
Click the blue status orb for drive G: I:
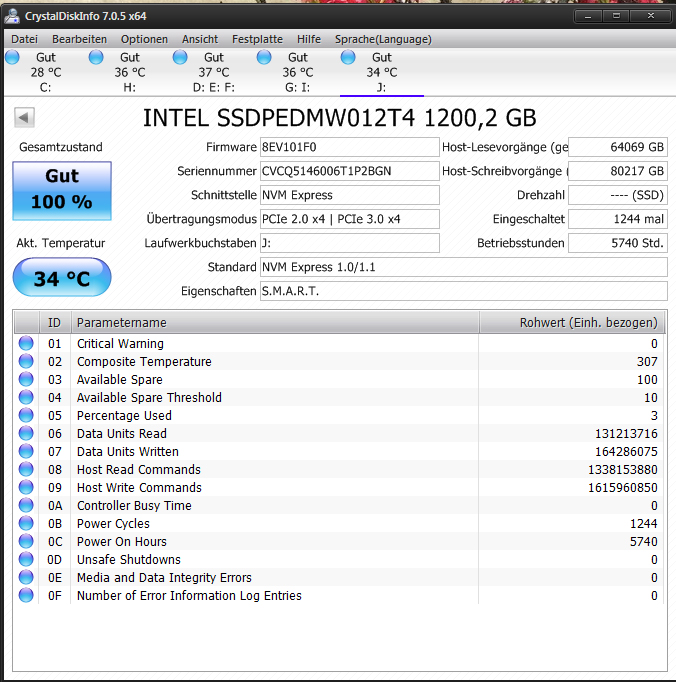(264, 57)
